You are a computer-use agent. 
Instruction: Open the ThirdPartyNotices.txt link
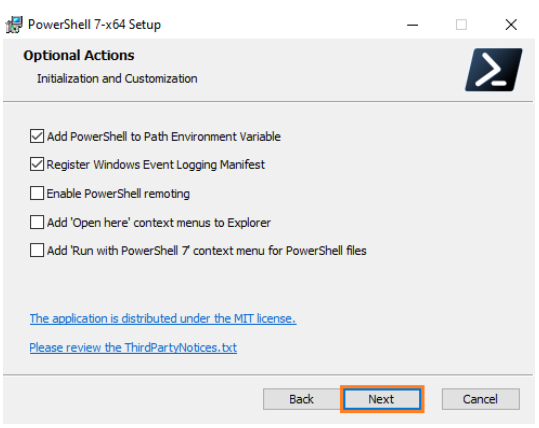tap(133, 348)
